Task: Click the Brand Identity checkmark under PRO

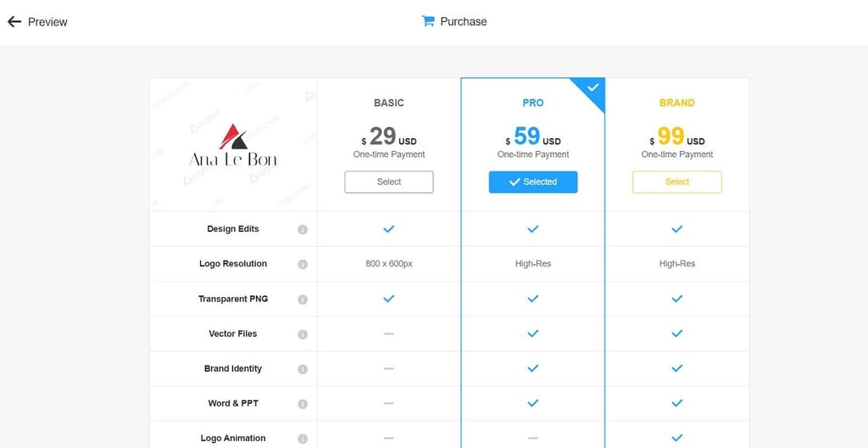Action: [x=533, y=369]
